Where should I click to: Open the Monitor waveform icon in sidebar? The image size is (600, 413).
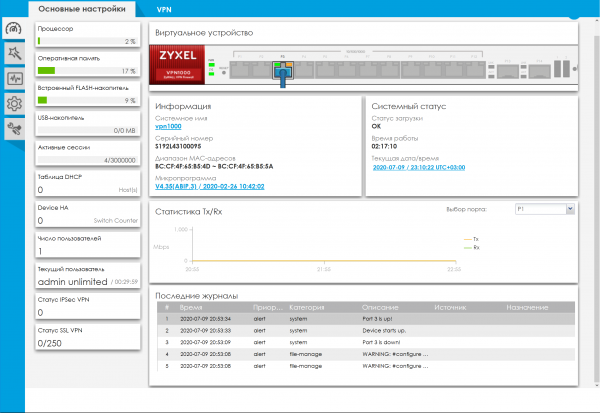[14, 78]
